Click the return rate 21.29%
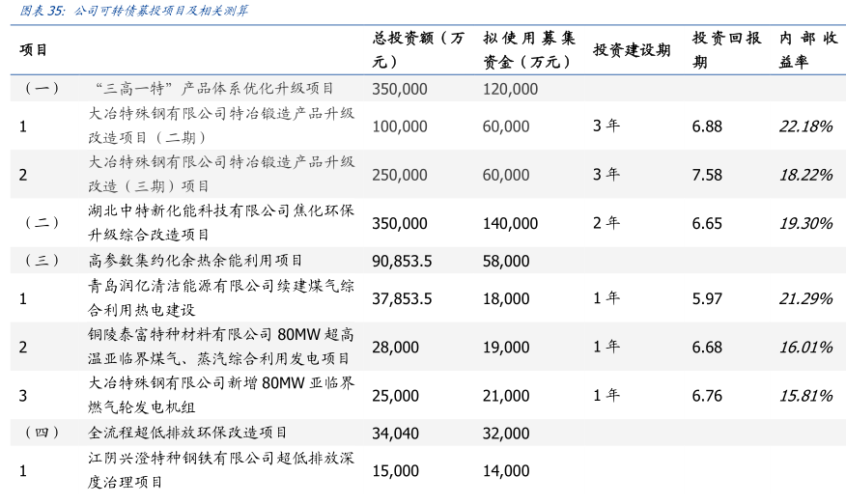The height and width of the screenshot is (504, 846). click(805, 299)
